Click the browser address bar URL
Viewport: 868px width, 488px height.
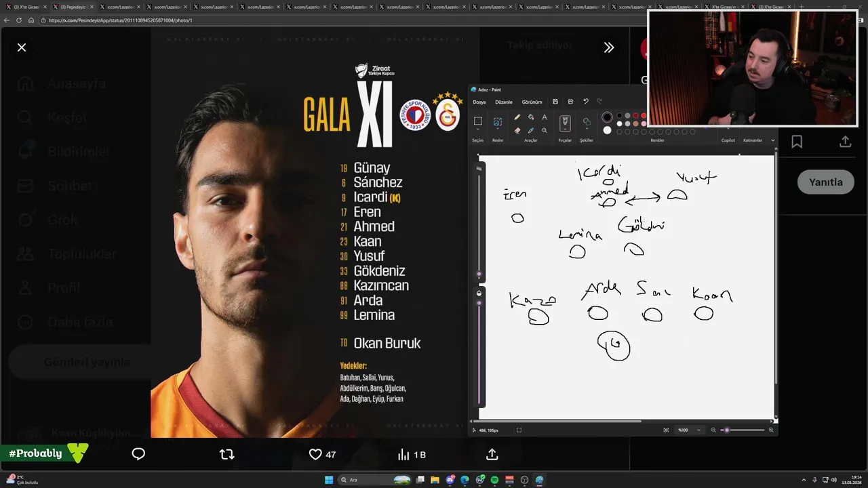click(120, 20)
